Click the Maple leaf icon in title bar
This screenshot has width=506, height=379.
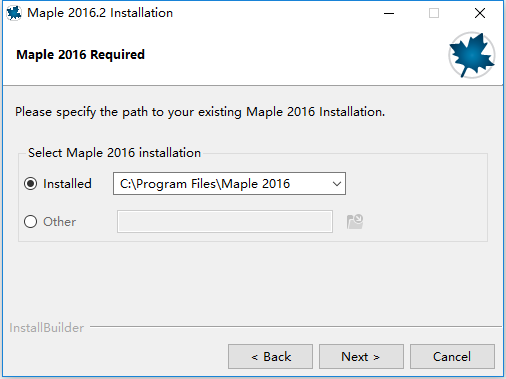pos(14,13)
